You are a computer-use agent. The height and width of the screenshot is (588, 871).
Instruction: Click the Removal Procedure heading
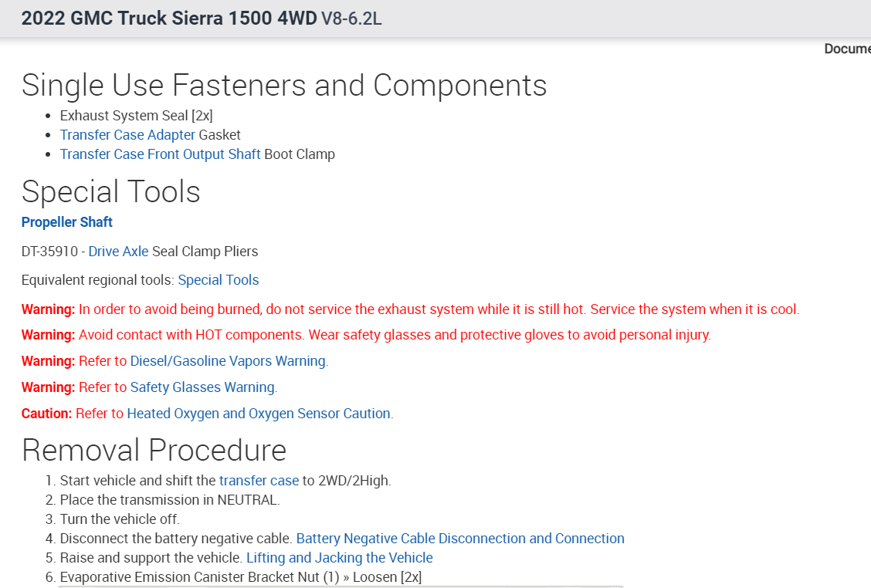tap(154, 450)
